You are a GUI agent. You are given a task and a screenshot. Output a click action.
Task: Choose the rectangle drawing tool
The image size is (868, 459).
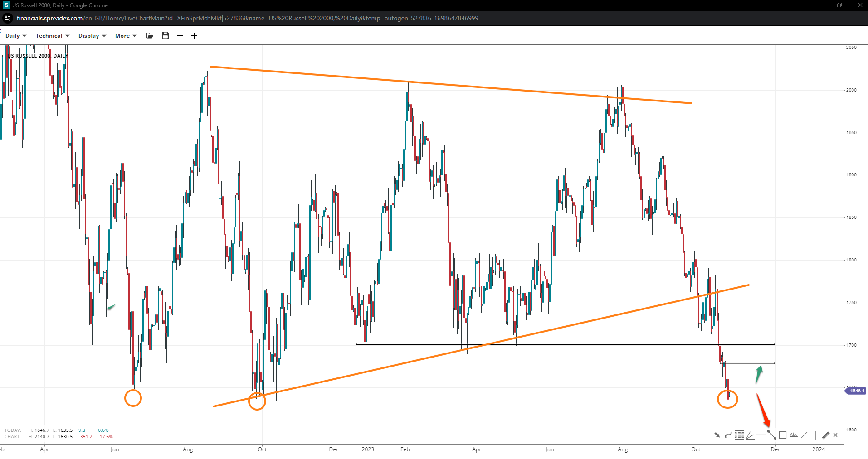pos(783,435)
